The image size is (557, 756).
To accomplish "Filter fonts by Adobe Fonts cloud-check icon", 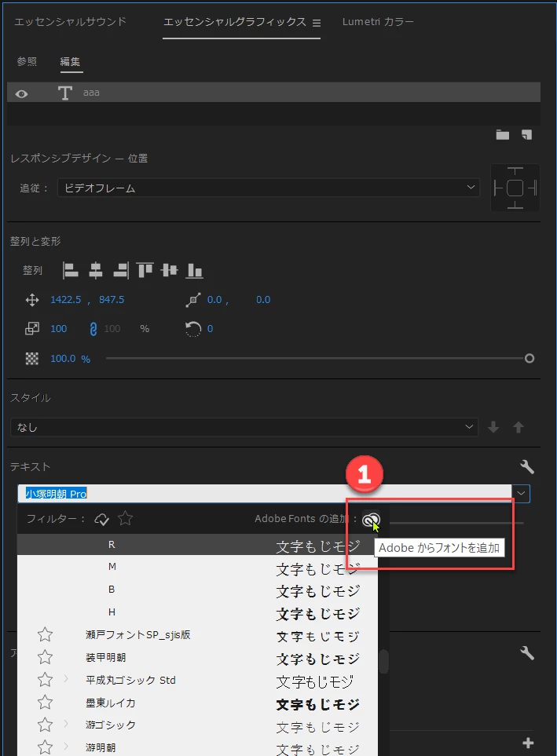I will coord(101,519).
